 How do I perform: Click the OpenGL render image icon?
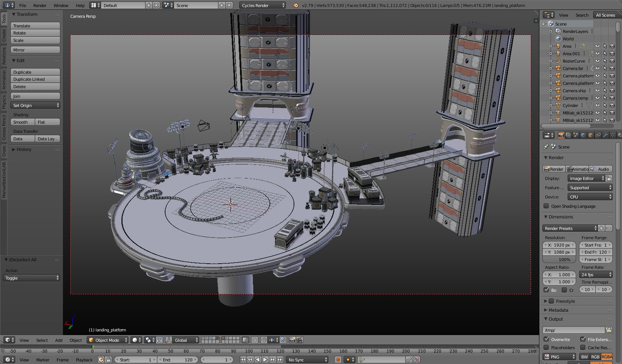[x=292, y=340]
